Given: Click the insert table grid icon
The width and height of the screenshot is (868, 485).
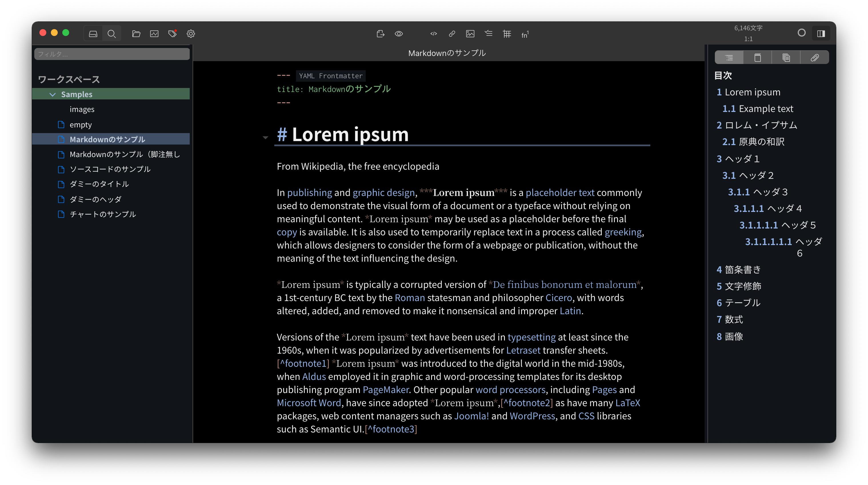Looking at the screenshot, I should click(x=507, y=34).
